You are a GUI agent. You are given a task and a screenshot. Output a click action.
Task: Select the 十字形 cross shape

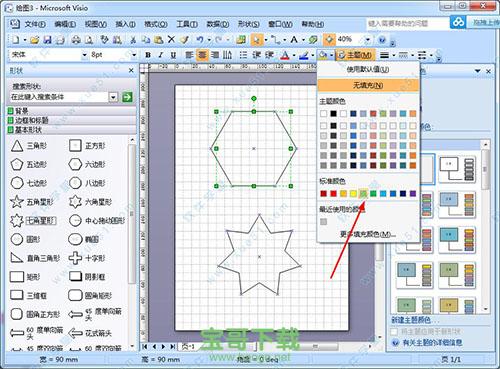[x=87, y=258]
